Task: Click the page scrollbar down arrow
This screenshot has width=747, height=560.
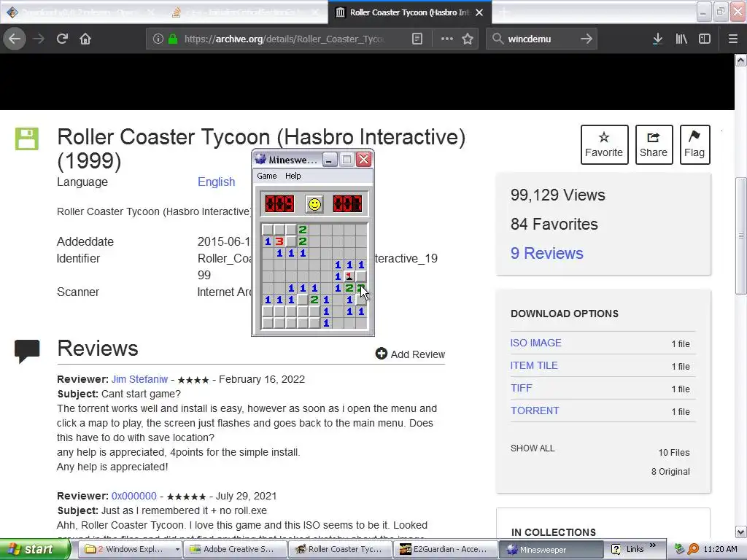Action: [741, 532]
